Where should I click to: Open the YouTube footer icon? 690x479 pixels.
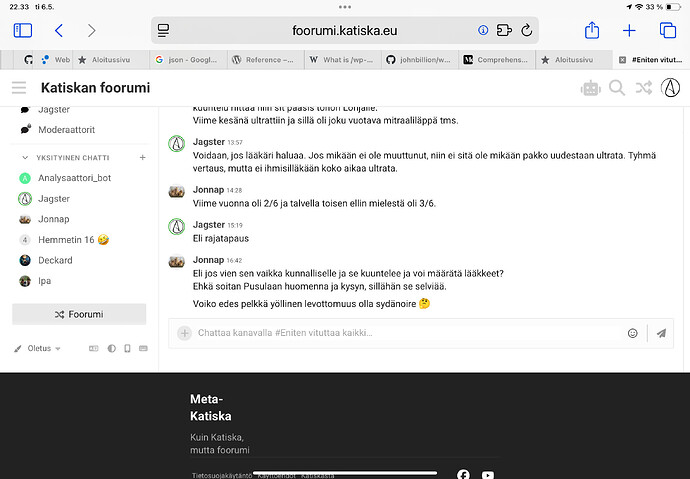[488, 475]
